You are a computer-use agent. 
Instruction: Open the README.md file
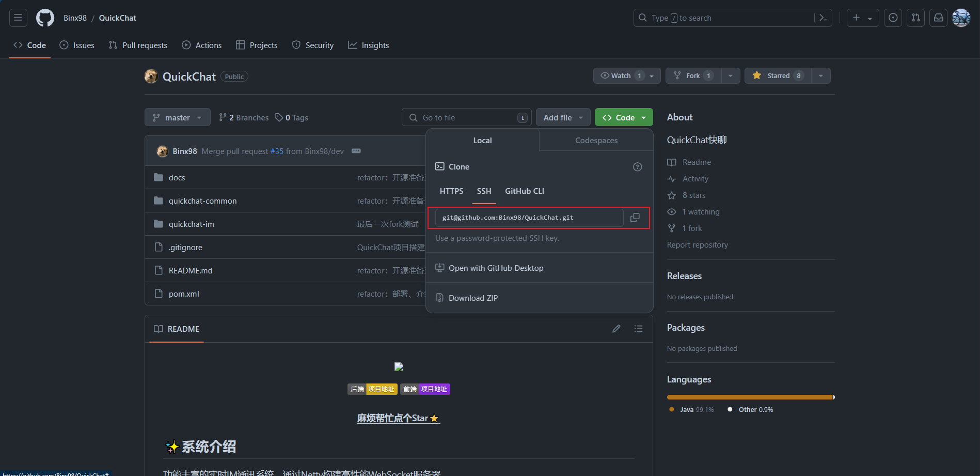pos(191,270)
